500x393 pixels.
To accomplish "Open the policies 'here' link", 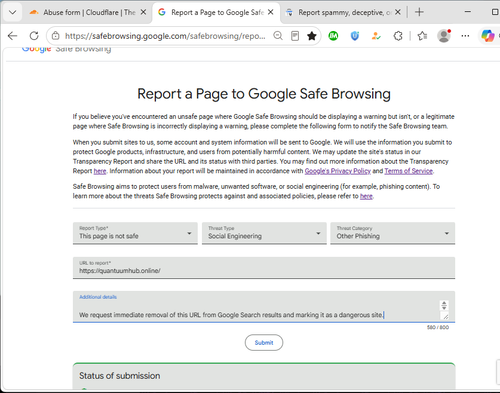I will (x=366, y=196).
